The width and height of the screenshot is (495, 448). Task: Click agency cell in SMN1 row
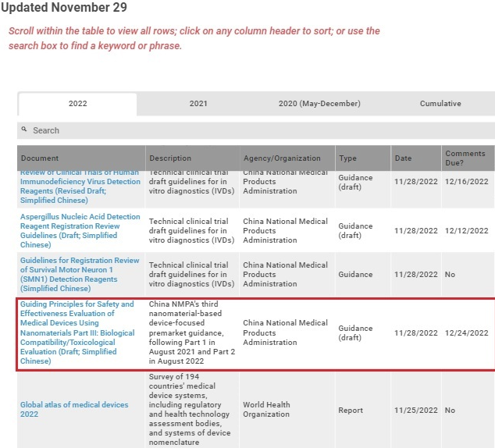coord(286,274)
